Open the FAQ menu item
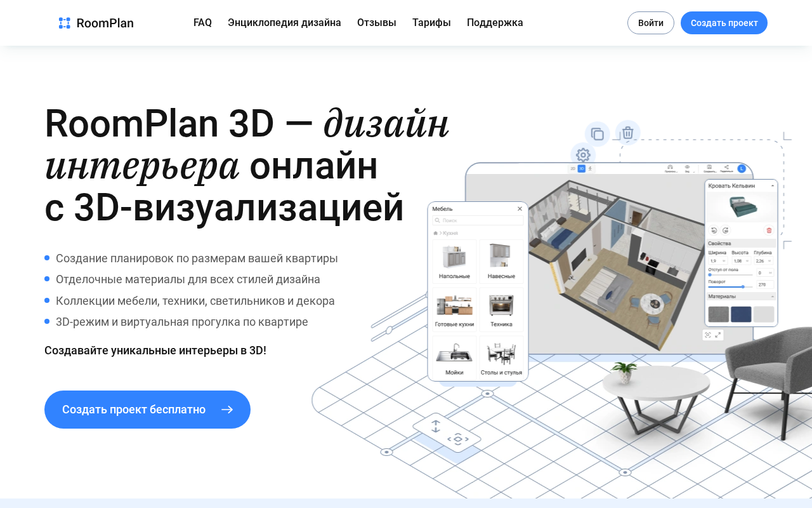The image size is (812, 508). (202, 23)
